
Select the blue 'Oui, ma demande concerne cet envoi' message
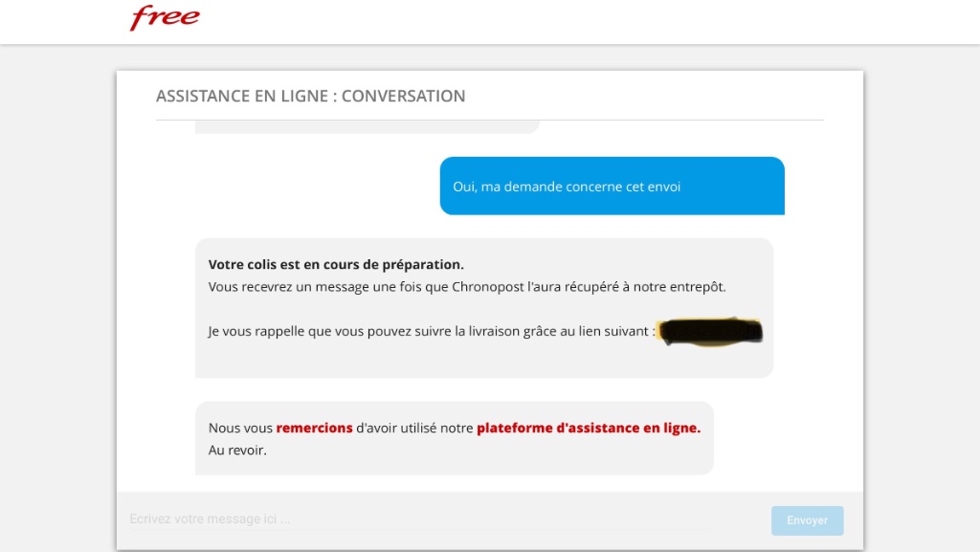click(x=612, y=187)
